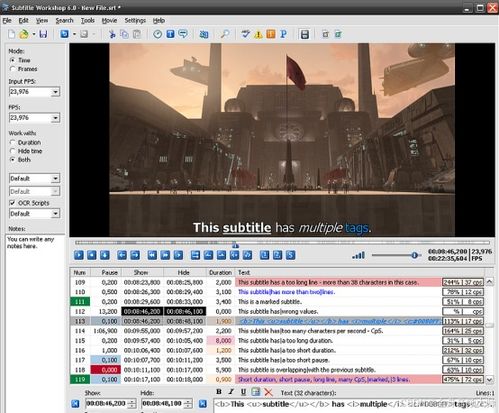Click the play button under the video

pos(79,255)
